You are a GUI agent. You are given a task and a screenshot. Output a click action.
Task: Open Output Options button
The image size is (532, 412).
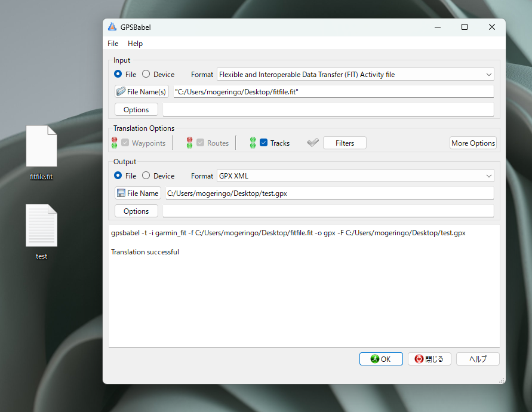(136, 211)
